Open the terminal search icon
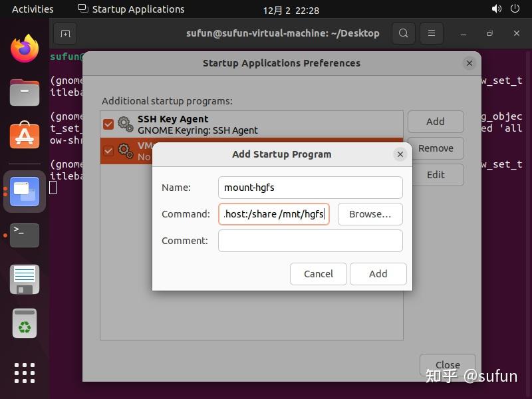The height and width of the screenshot is (399, 532). (403, 33)
